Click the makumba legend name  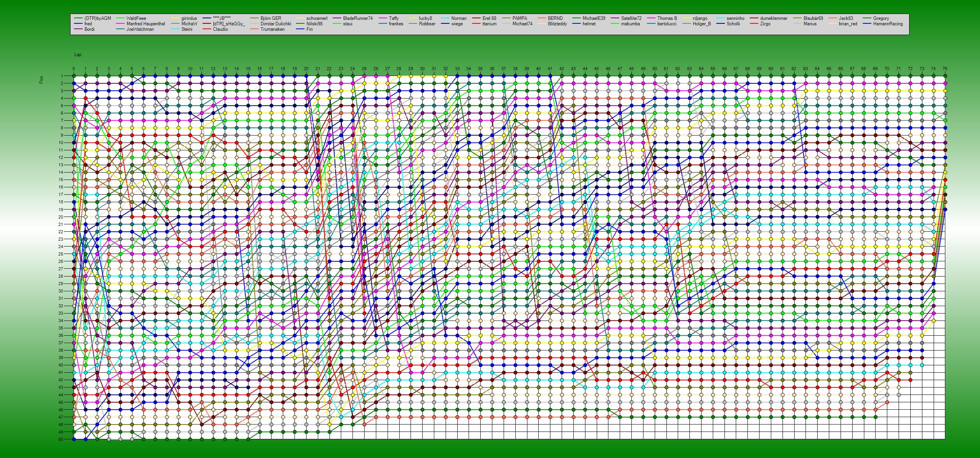click(x=630, y=24)
